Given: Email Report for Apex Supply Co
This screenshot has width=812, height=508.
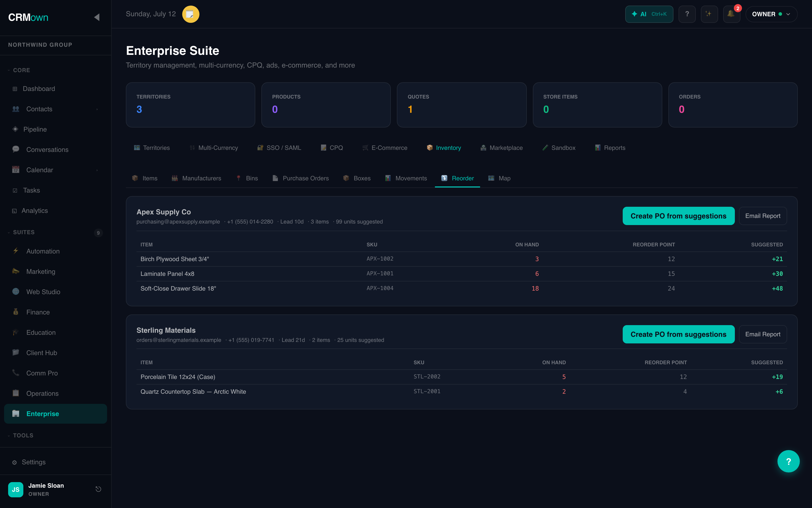Looking at the screenshot, I should [763, 216].
